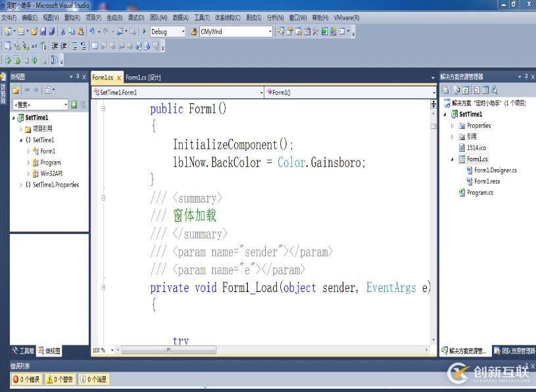Toggle auto-hide pin on 解决方案资源管理器 panel

[x=526, y=76]
